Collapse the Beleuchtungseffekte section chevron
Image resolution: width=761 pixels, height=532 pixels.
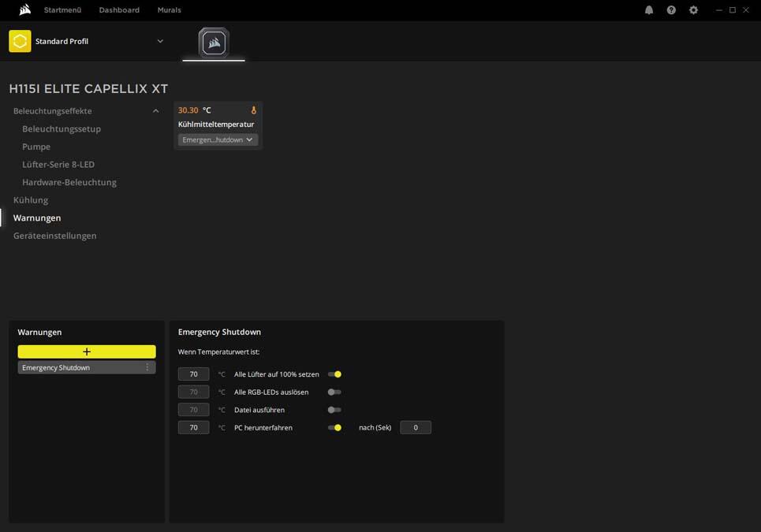pyautogui.click(x=156, y=111)
